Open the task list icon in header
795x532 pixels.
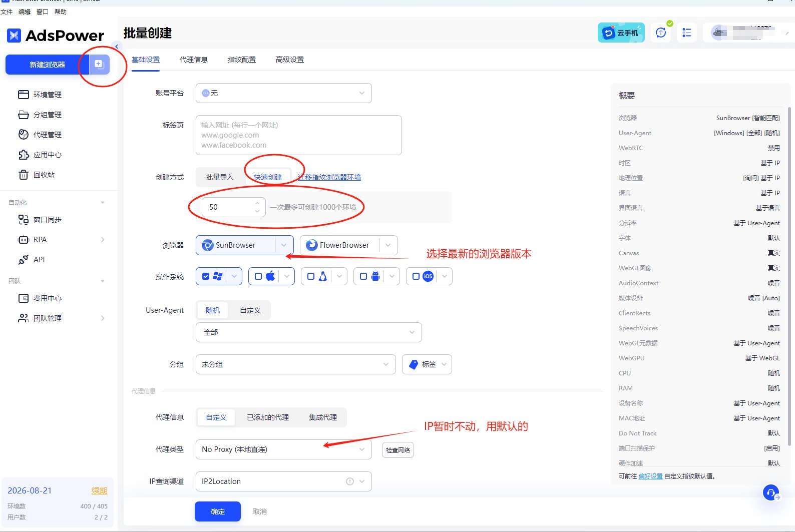click(687, 33)
